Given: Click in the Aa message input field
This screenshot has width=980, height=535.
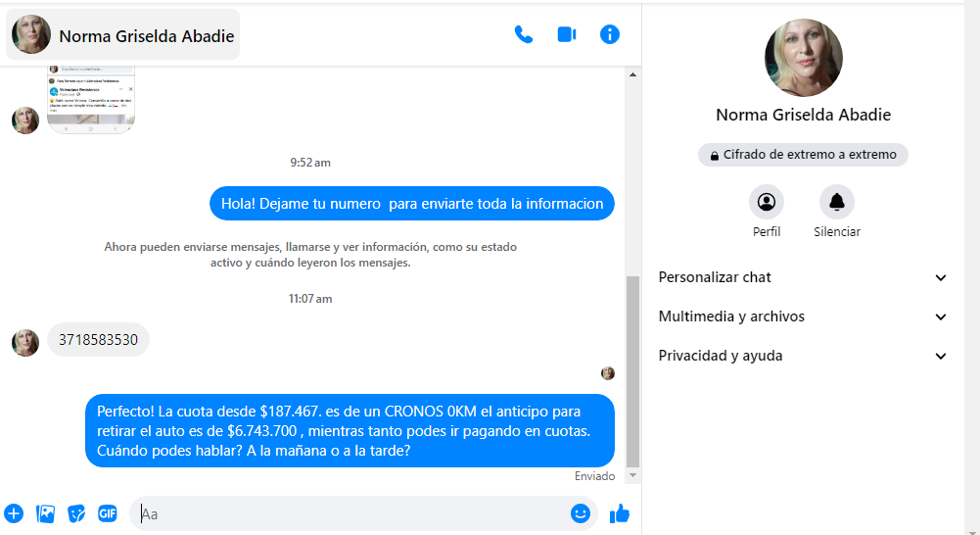Looking at the screenshot, I should click(352, 513).
